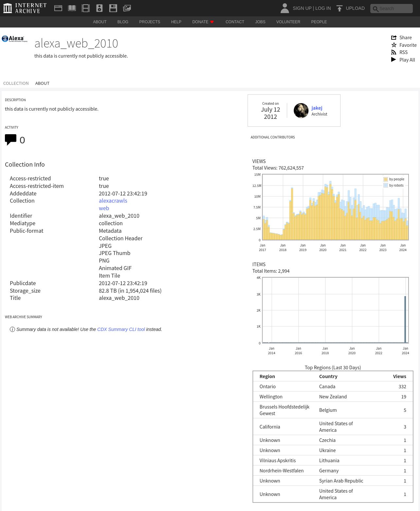The width and height of the screenshot is (420, 511).
Task: Click the Storage_size value 82.8 TB
Action: (x=130, y=291)
